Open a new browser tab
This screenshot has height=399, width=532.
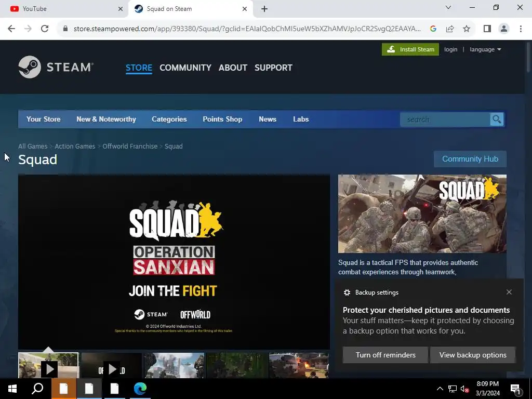click(x=264, y=9)
